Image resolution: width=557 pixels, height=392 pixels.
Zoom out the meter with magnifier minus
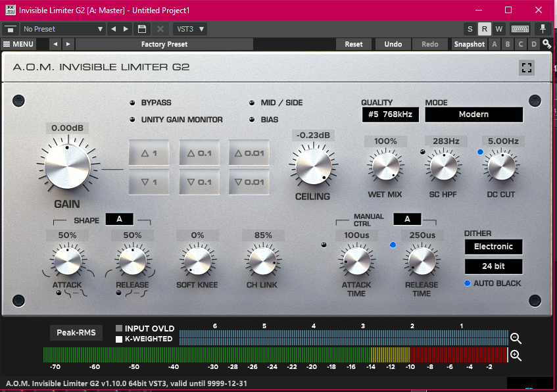pos(516,338)
